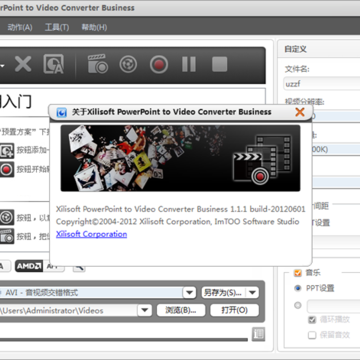This screenshot has width=360, height=360.
Task: Click the 浏览(B)... browse button
Action: coord(181,310)
